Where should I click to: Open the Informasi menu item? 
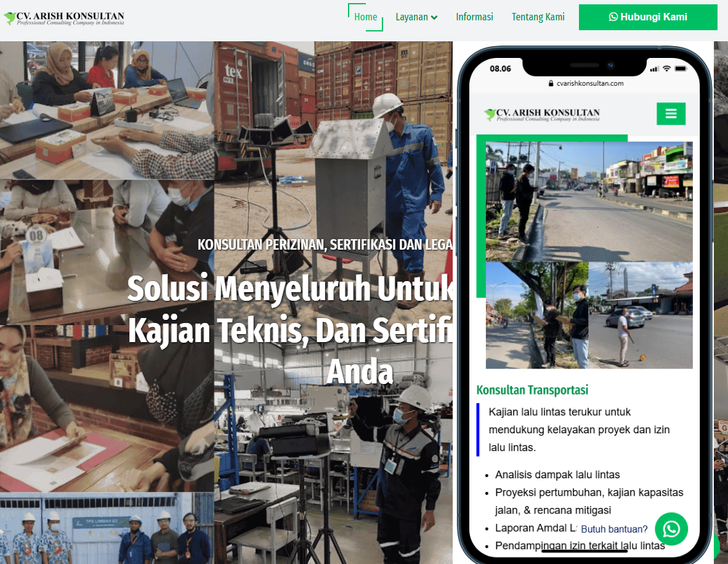tap(474, 17)
